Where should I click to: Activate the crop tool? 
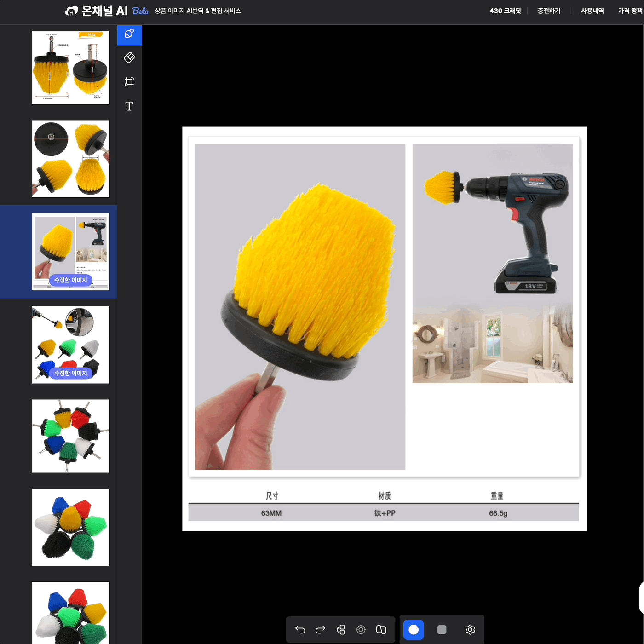[129, 82]
